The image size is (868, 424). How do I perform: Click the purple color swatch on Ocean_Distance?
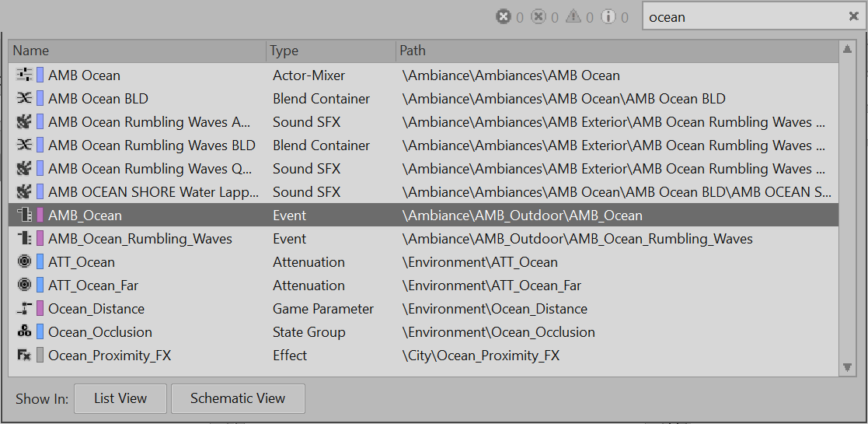pyautogui.click(x=40, y=309)
